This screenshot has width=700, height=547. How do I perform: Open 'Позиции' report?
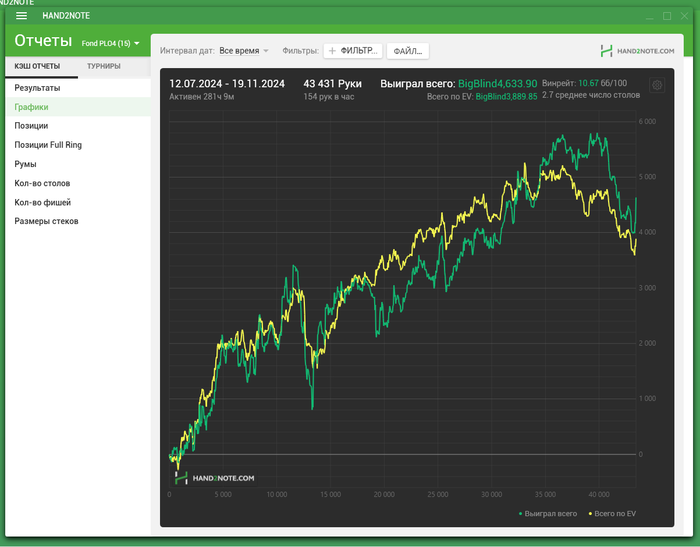[x=78, y=126]
